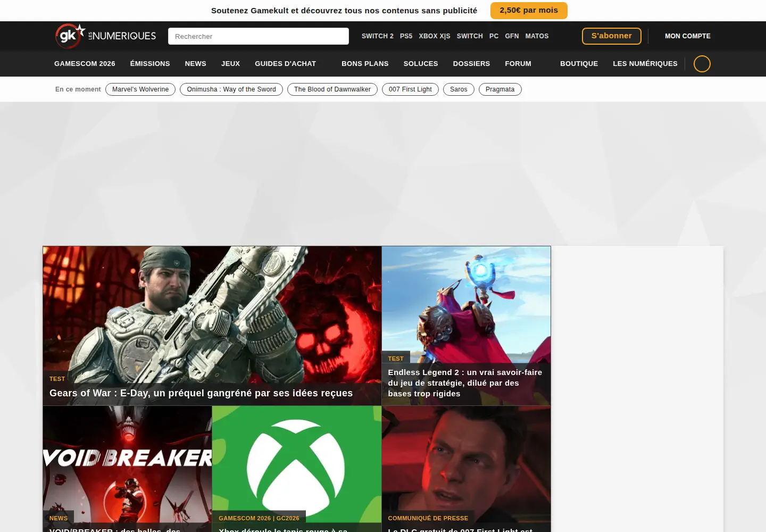Open the DOSSIERS menu
The height and width of the screenshot is (532, 766).
471,64
